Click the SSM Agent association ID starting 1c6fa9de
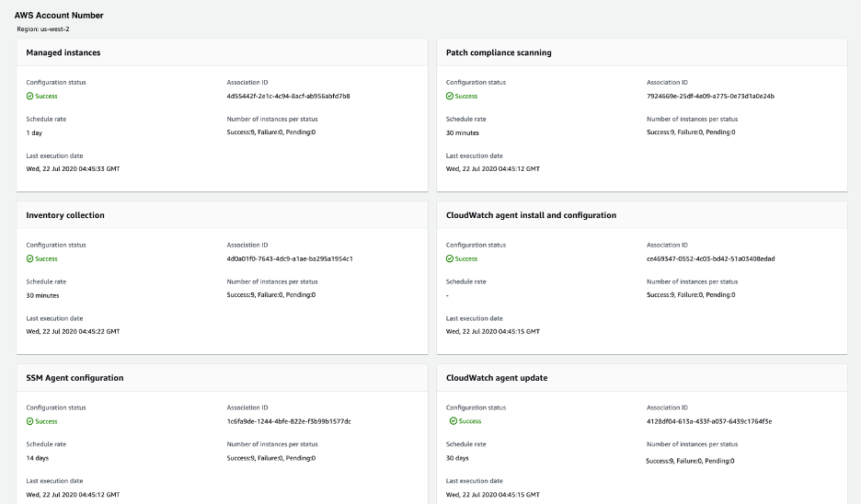 289,421
